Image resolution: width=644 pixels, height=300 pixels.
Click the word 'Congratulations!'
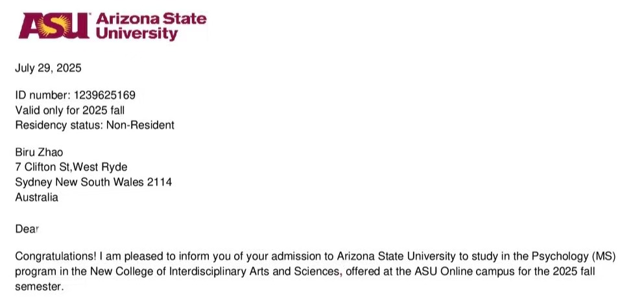tap(54, 257)
